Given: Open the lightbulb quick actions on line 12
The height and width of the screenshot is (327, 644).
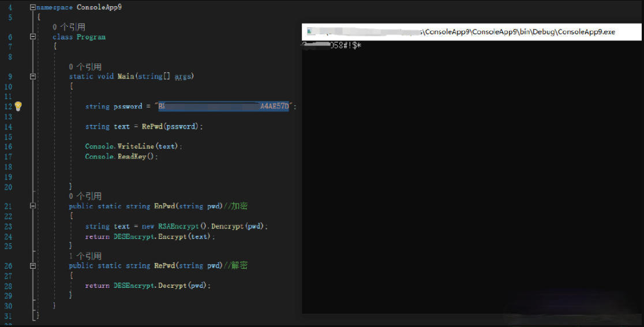Looking at the screenshot, I should [18, 106].
